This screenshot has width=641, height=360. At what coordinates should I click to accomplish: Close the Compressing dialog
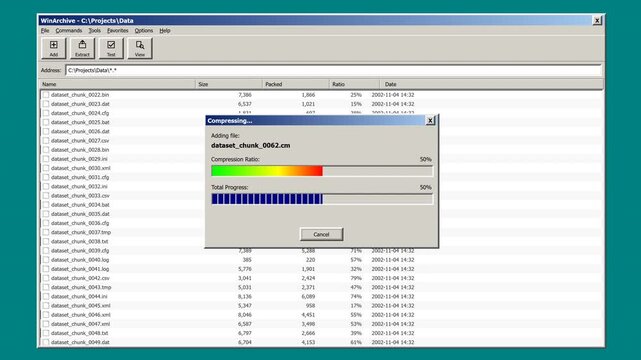[430, 121]
